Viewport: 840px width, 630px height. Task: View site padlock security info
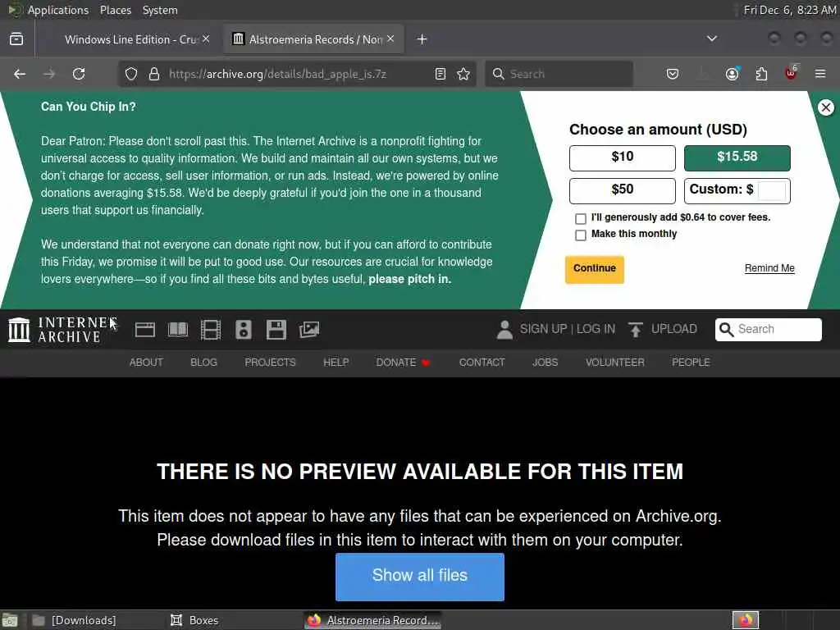154,74
